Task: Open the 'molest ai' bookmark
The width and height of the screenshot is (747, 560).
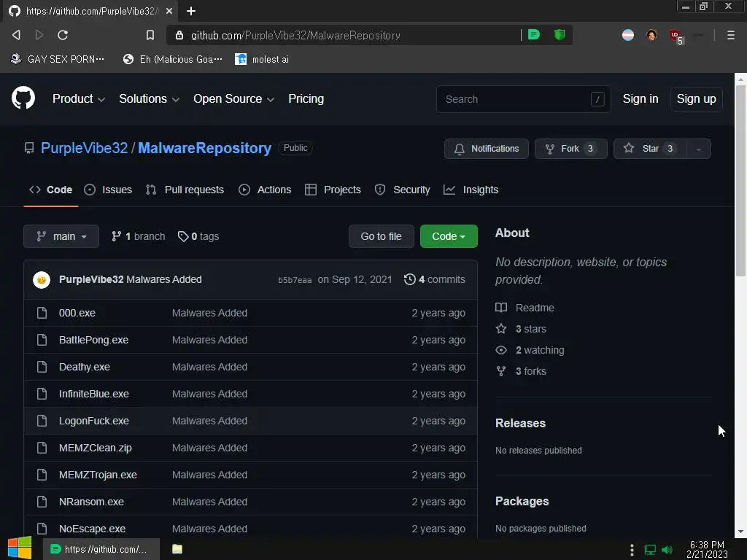Action: tap(262, 59)
